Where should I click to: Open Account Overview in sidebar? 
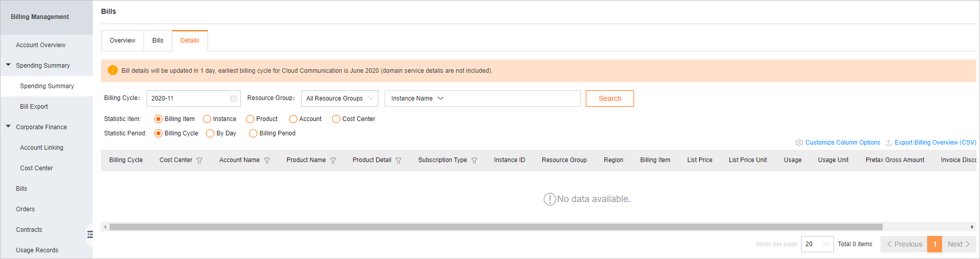pyautogui.click(x=40, y=45)
